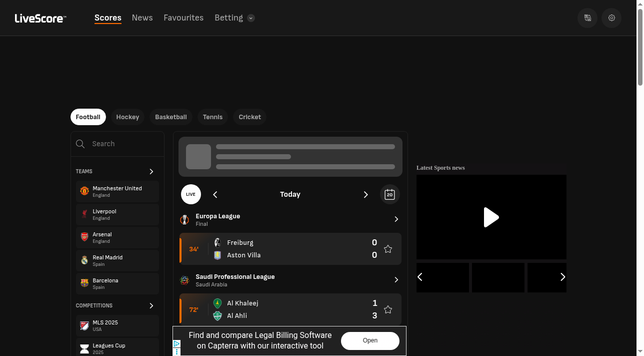The height and width of the screenshot is (356, 644).
Task: Click the Arsenal crest icon
Action: [84, 237]
